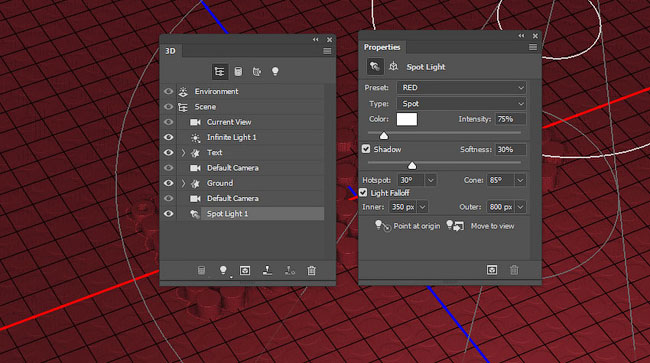This screenshot has width=650, height=363.
Task: Open the Hotspot angle dropdown arrow
Action: click(430, 180)
